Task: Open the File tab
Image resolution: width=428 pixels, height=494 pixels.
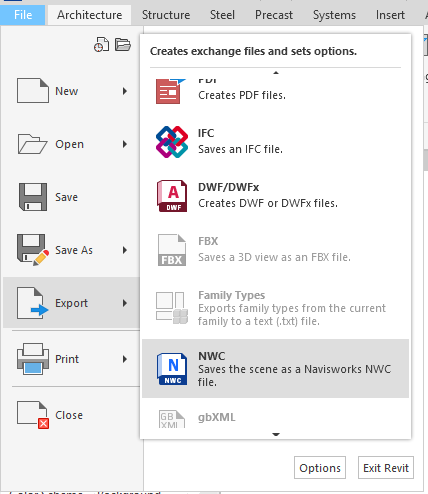Action: click(x=23, y=15)
